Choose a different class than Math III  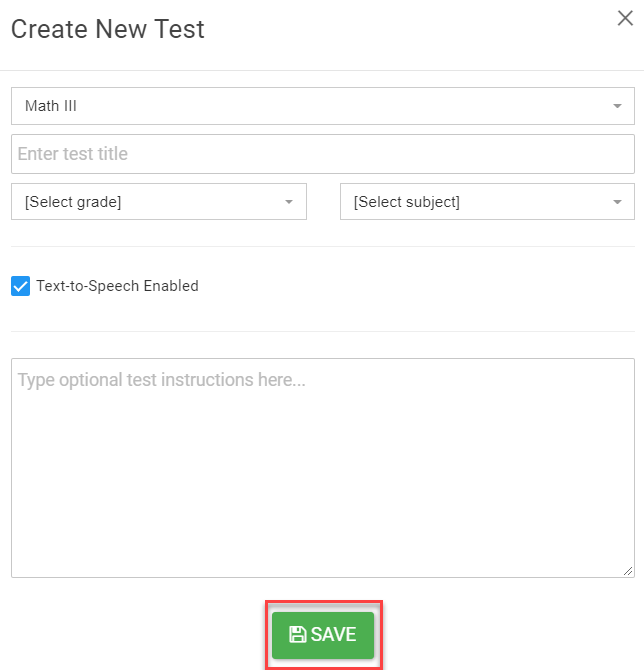pyautogui.click(x=323, y=106)
